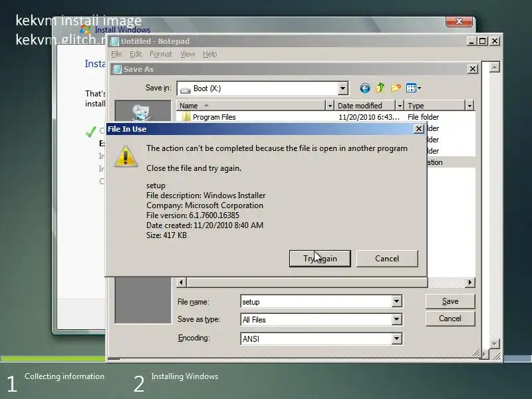The width and height of the screenshot is (532, 399).
Task: Click the Install Windows logo icon
Action: (x=86, y=29)
